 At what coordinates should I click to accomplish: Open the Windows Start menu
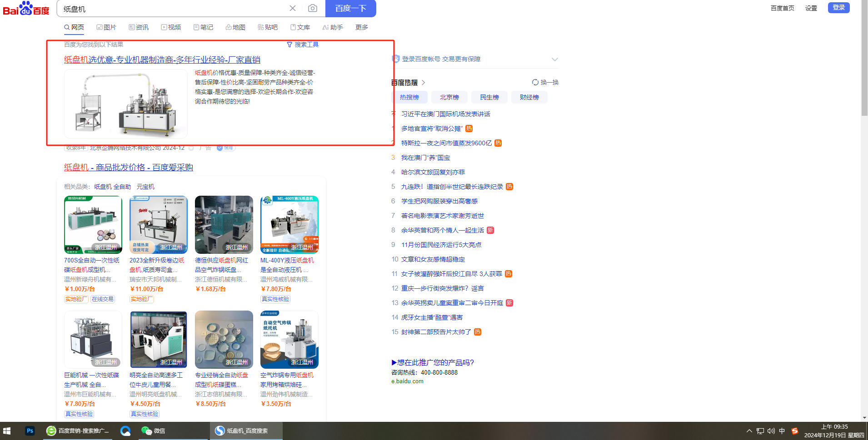7,431
